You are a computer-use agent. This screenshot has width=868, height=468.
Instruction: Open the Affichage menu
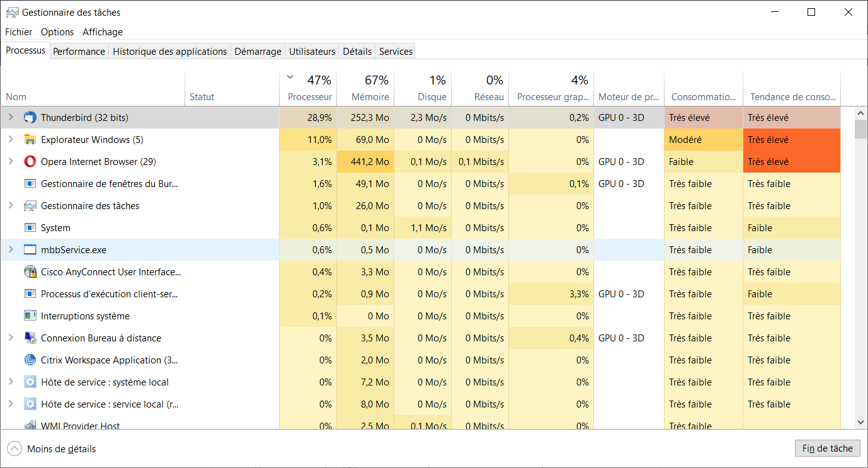coord(103,32)
